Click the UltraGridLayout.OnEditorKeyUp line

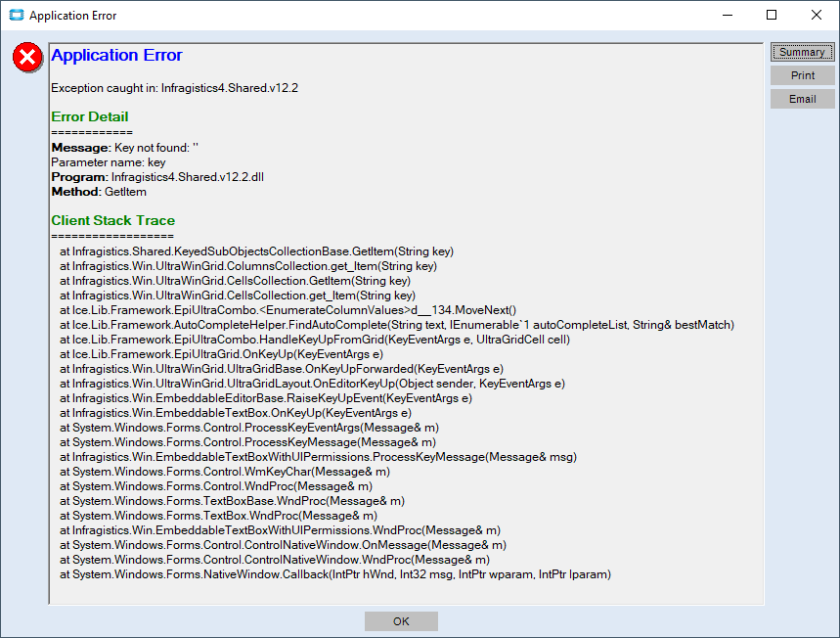312,384
